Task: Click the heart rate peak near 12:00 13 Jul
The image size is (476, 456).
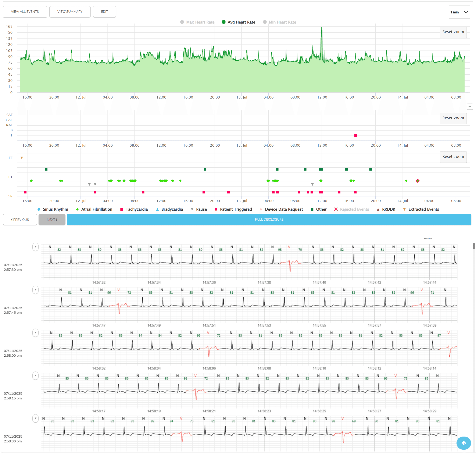Action: pyautogui.click(x=322, y=28)
